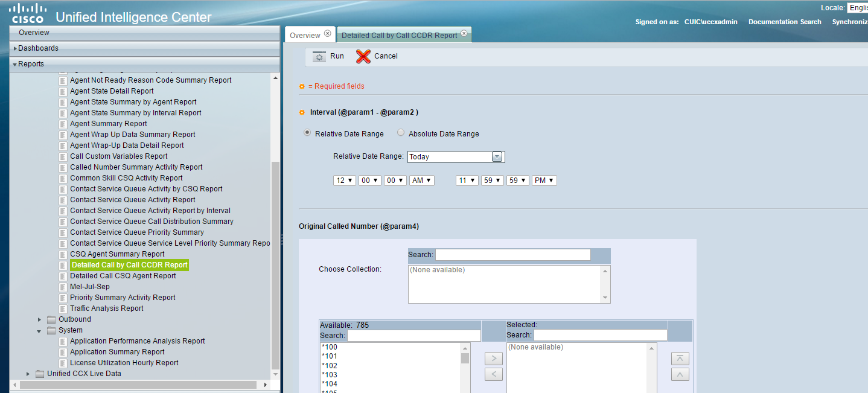The height and width of the screenshot is (393, 868).
Task: Click report icon beside Call Custom Variables Report
Action: click(x=63, y=156)
